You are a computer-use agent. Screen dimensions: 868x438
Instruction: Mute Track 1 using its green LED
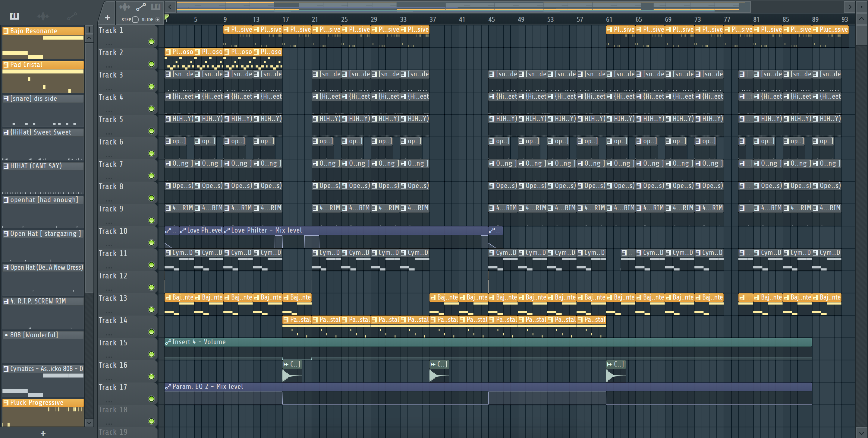151,42
